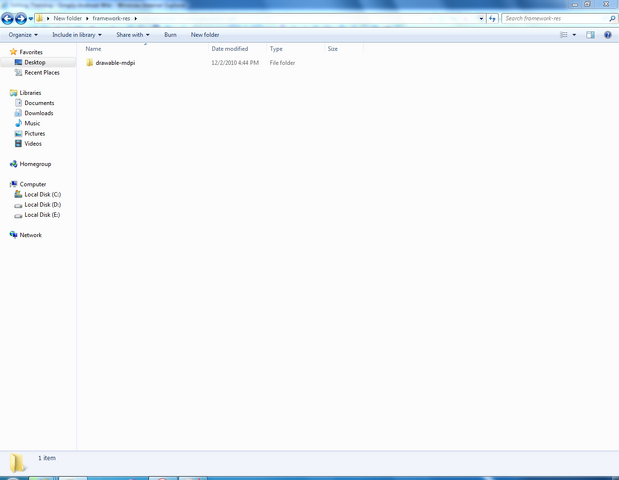Screen dimensions: 619x480
Task: Select Libraries in navigation pane
Action: coord(30,93)
